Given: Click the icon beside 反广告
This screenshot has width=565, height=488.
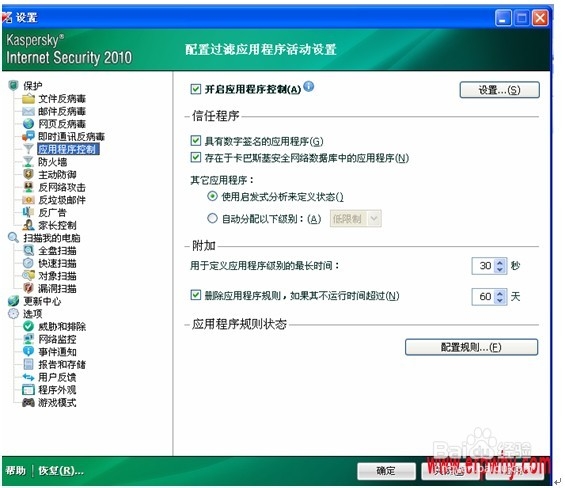Looking at the screenshot, I should tap(28, 212).
